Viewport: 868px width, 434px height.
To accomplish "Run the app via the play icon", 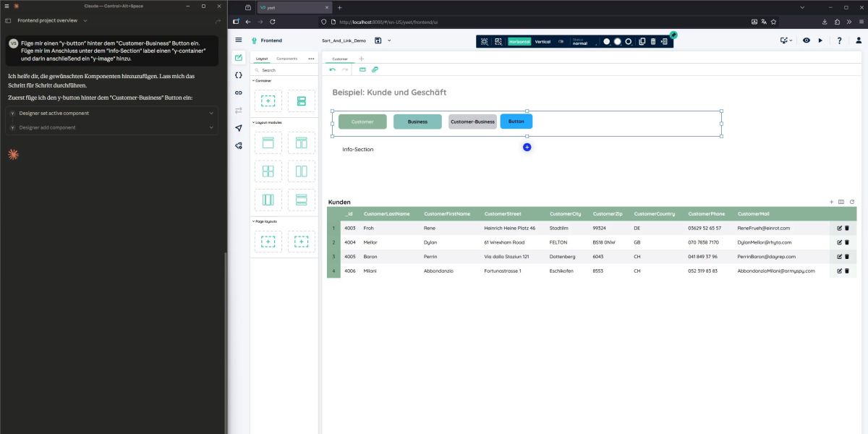I will pos(821,41).
